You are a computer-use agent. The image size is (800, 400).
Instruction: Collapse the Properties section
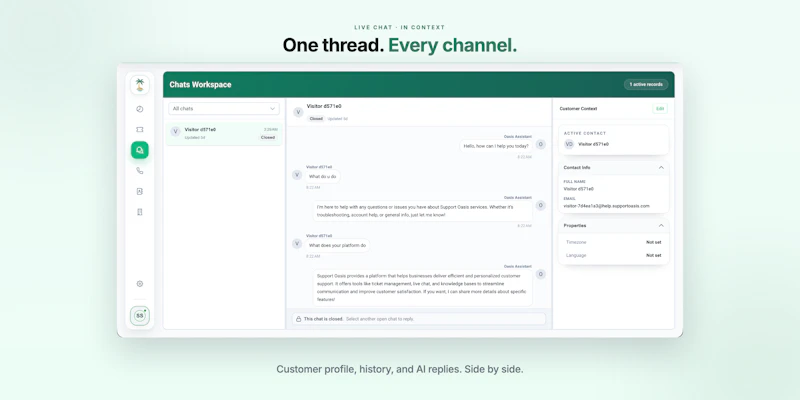(661, 226)
